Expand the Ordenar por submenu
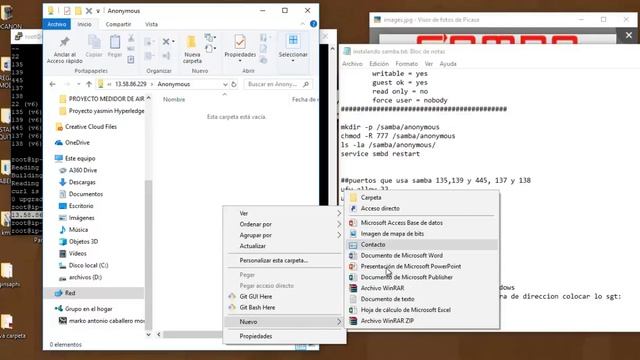Image resolution: width=640 pixels, height=360 pixels. (x=283, y=224)
